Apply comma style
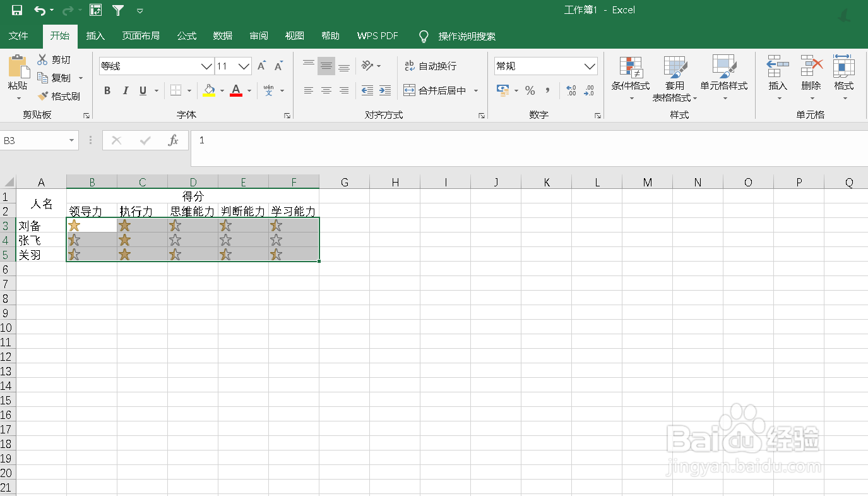868x496 pixels. (x=548, y=90)
